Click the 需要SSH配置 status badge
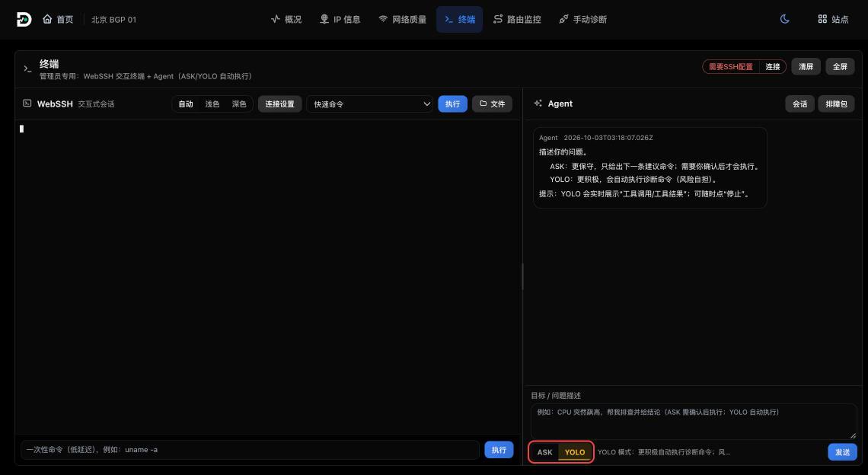This screenshot has width=868, height=475. (731, 67)
